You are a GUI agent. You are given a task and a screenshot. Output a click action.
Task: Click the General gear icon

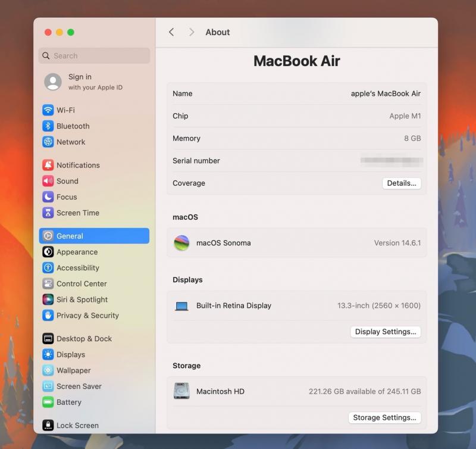pos(48,236)
